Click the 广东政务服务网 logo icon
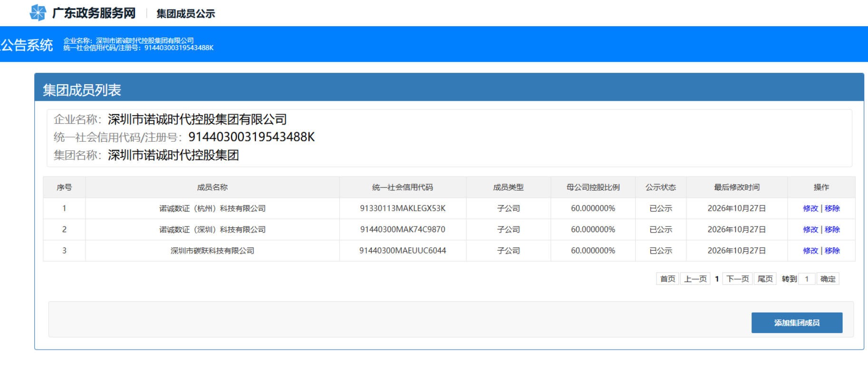Image resolution: width=868 pixels, height=372 pixels. (x=38, y=13)
